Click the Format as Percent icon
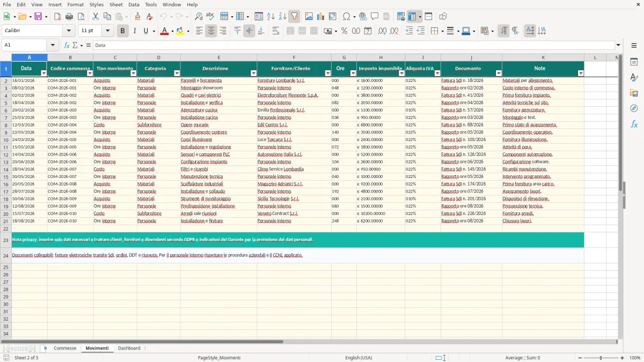644x362 pixels. [x=344, y=31]
